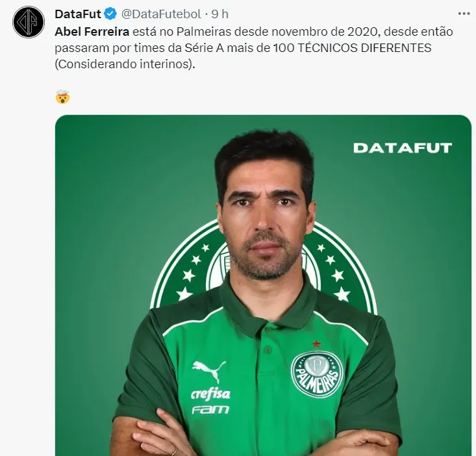Click the blue verified badge next to DataFut

click(x=110, y=14)
